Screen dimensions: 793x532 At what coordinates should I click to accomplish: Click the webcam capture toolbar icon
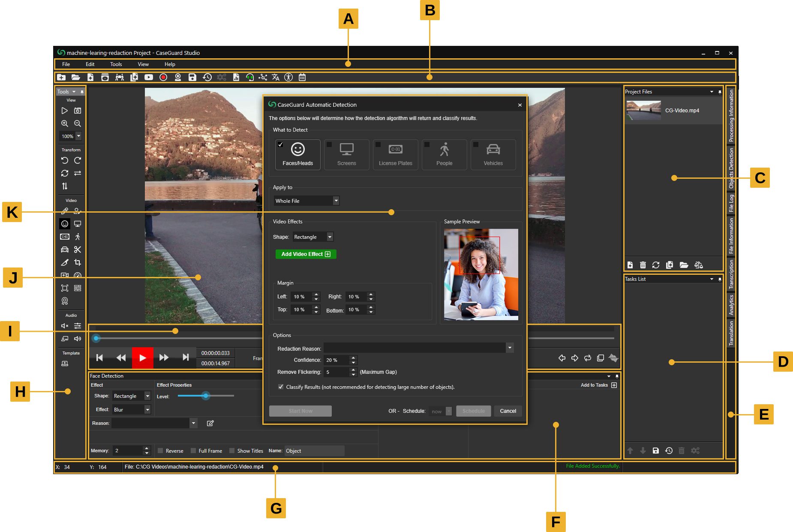178,77
